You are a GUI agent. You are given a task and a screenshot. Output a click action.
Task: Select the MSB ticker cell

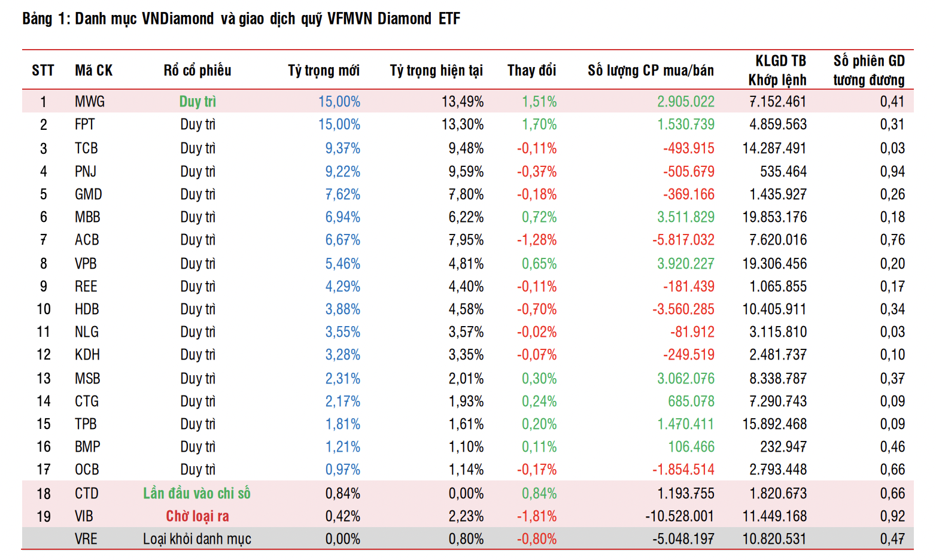[87, 379]
